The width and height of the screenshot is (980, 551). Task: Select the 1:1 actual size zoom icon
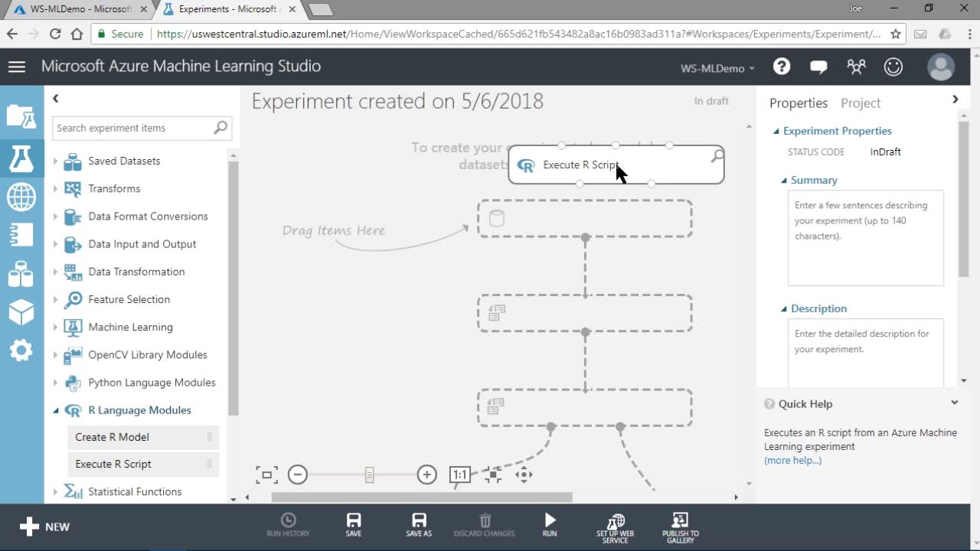click(x=459, y=474)
